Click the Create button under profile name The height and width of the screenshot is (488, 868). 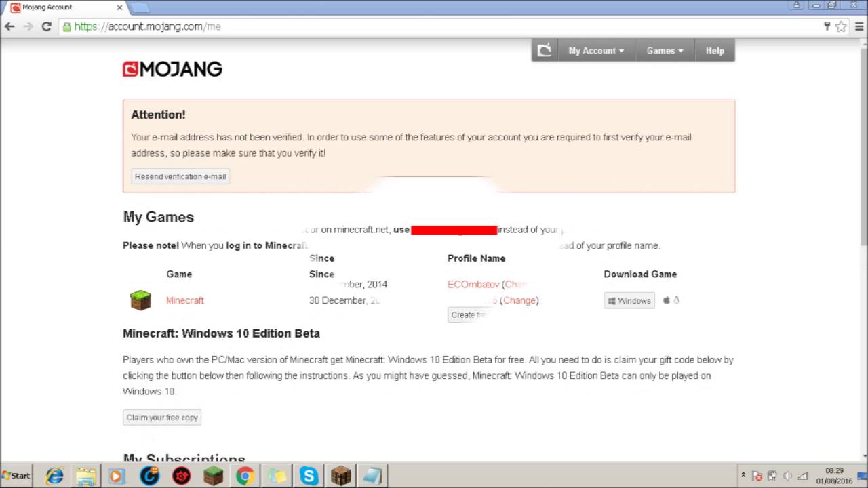coord(468,314)
